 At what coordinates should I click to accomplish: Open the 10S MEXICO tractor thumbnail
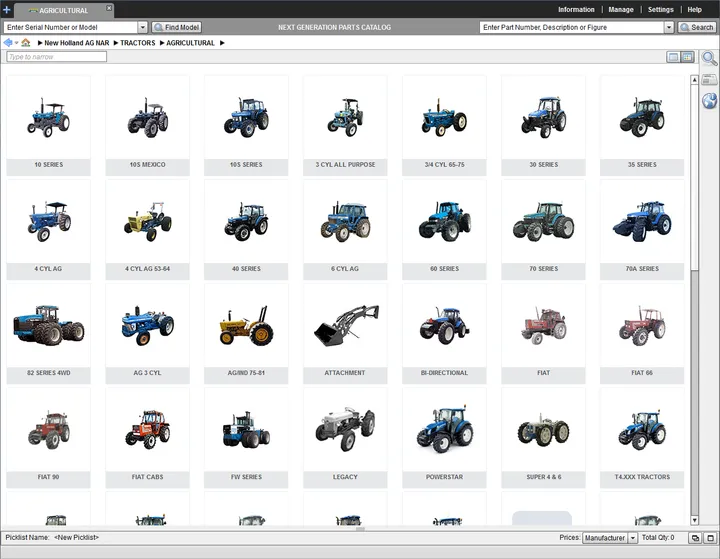pyautogui.click(x=147, y=125)
